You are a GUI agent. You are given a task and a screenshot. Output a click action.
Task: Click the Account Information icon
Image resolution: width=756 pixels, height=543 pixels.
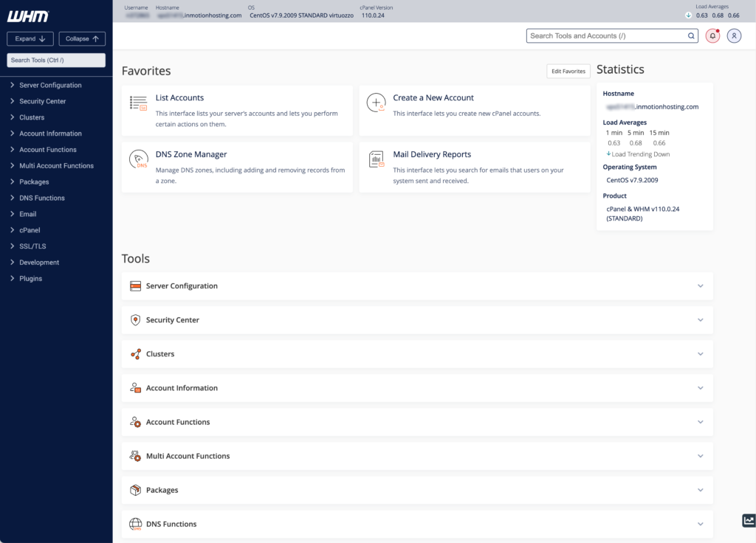point(136,388)
